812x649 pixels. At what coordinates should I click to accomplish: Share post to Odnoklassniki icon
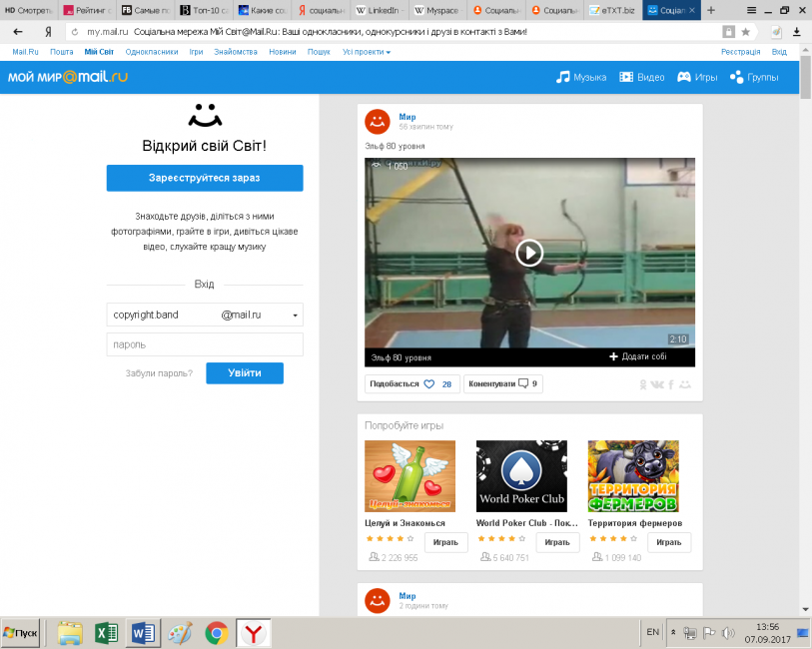point(643,384)
